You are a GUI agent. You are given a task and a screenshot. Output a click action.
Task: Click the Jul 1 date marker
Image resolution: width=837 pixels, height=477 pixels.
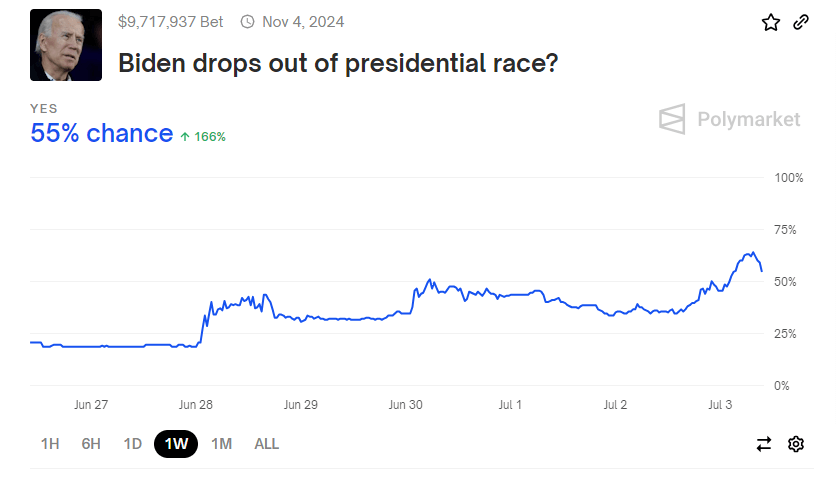[x=510, y=405]
